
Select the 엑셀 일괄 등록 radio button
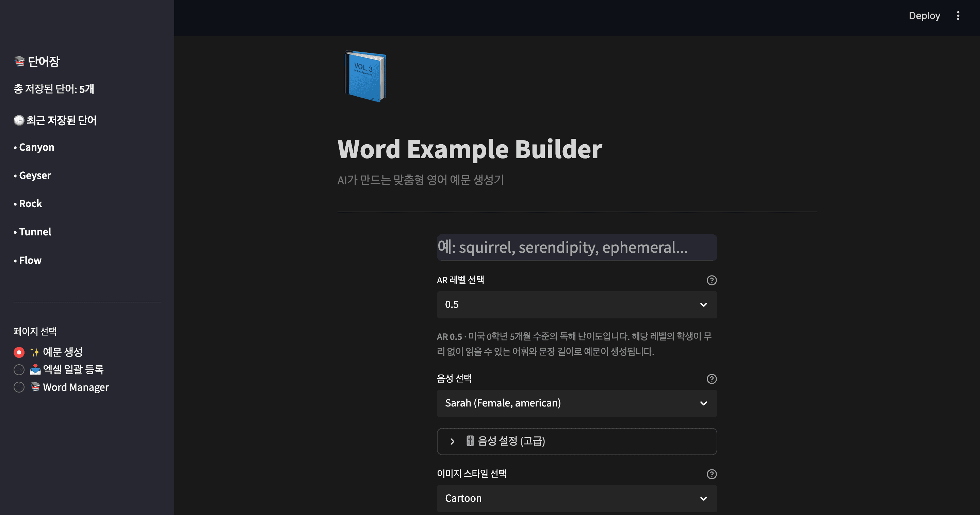[x=19, y=369]
